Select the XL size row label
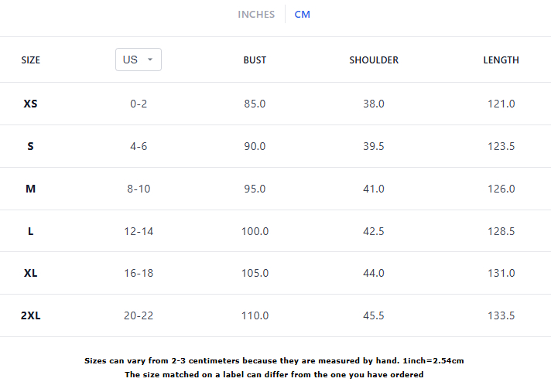 (x=31, y=273)
